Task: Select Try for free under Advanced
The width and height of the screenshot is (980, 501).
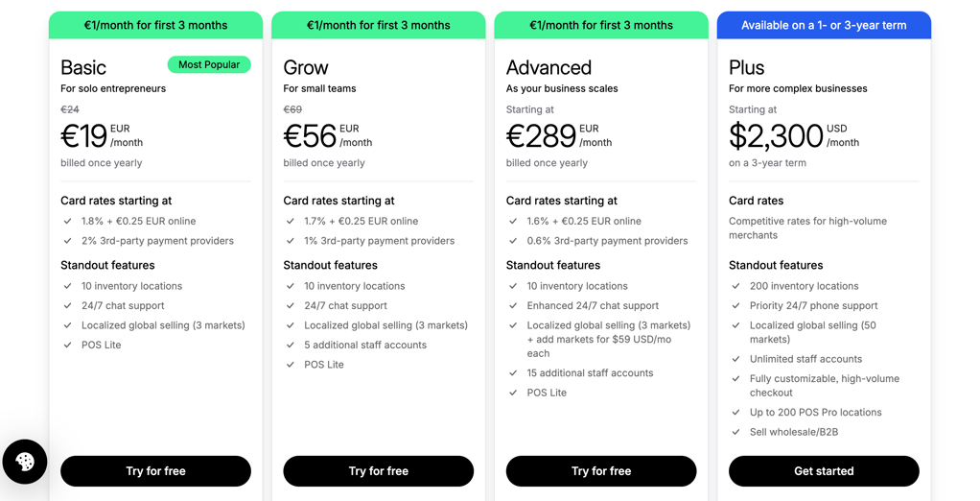Action: 601,471
